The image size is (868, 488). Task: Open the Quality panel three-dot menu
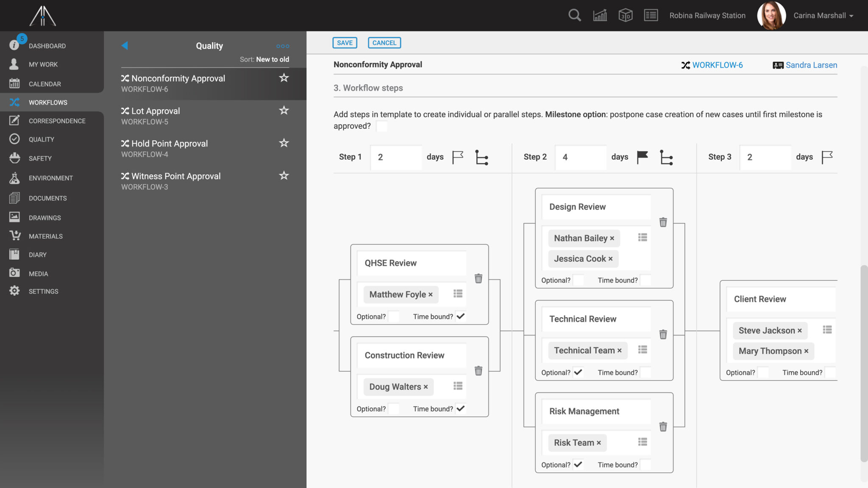283,46
